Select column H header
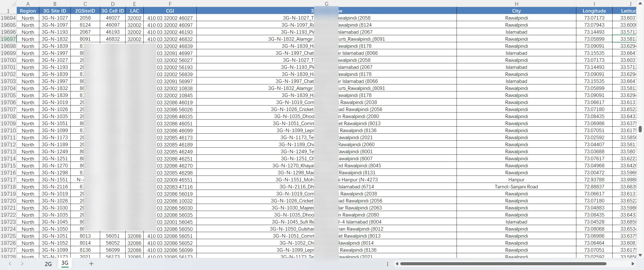This screenshot has height=270, width=644. (x=516, y=4)
